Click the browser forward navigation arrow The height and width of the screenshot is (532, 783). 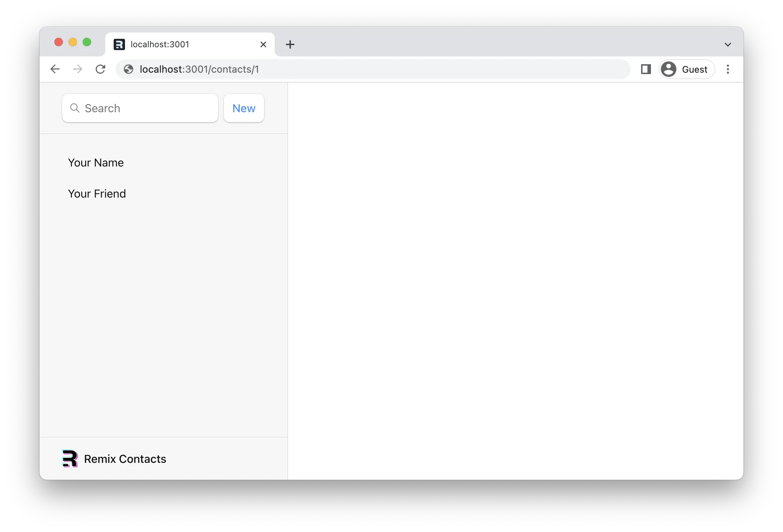click(x=78, y=69)
